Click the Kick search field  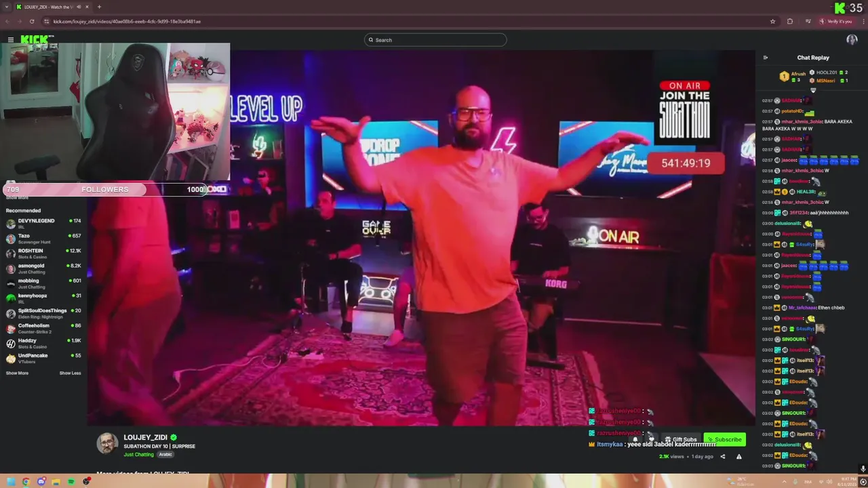[x=435, y=40]
